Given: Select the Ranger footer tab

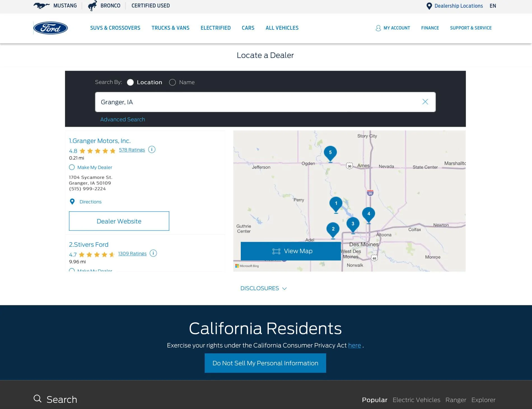Looking at the screenshot, I should [456, 400].
